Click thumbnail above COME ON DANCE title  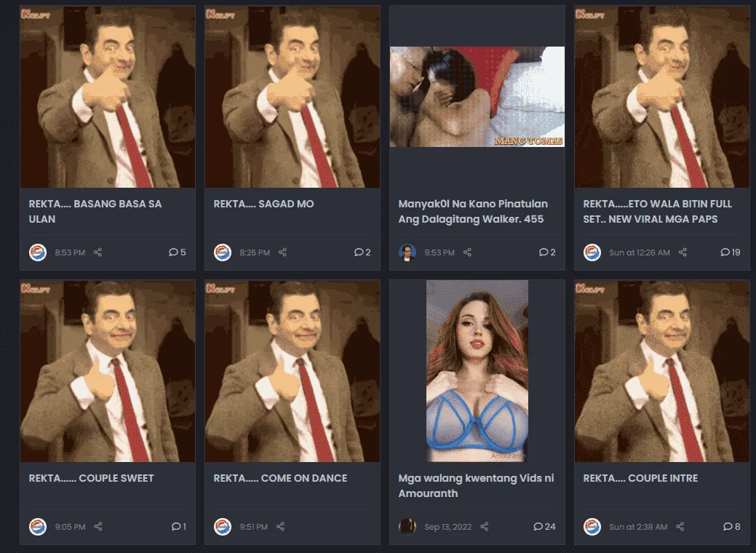pyautogui.click(x=293, y=371)
